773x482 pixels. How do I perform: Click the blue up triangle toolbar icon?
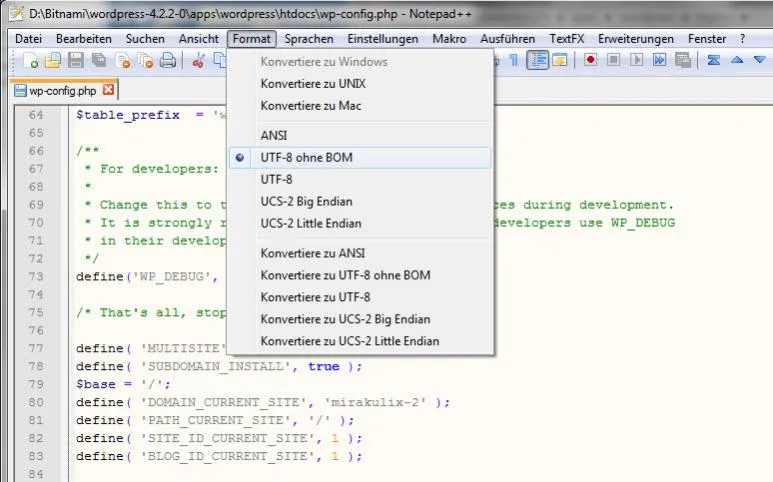737,60
